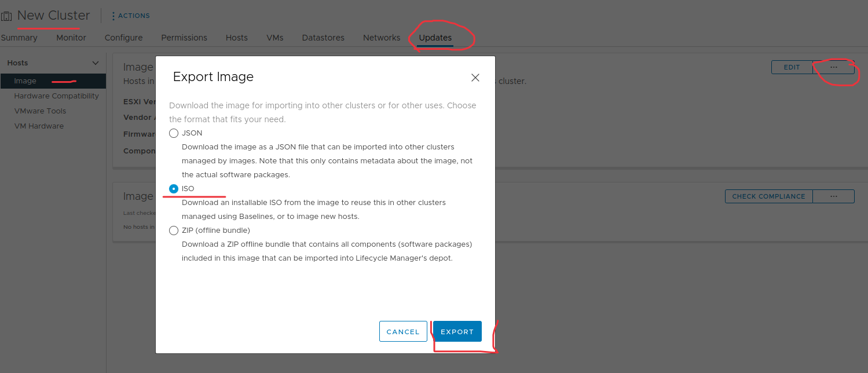Image resolution: width=868 pixels, height=373 pixels.
Task: Select the JSON export format
Action: [174, 133]
